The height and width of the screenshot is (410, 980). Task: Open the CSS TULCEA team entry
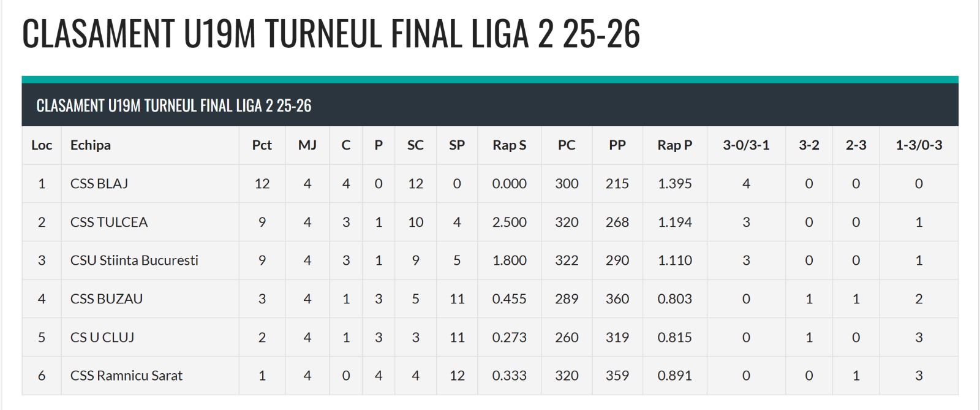pyautogui.click(x=109, y=222)
